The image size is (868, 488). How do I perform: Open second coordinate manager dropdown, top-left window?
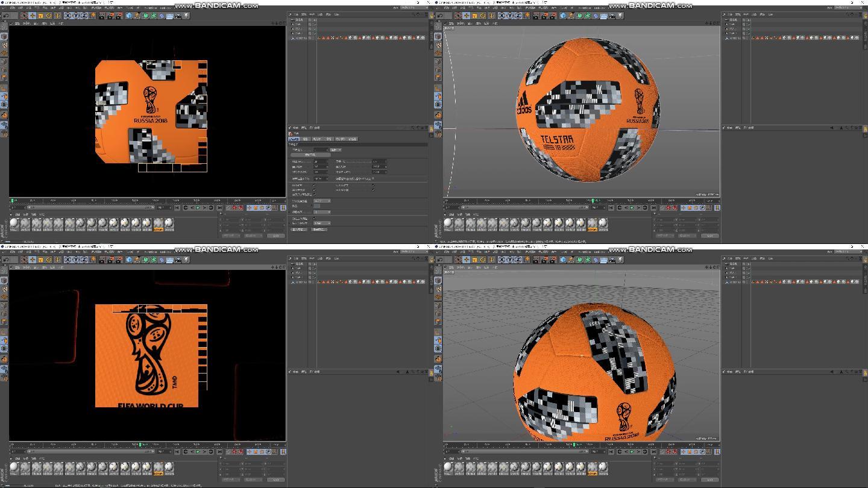[253, 236]
